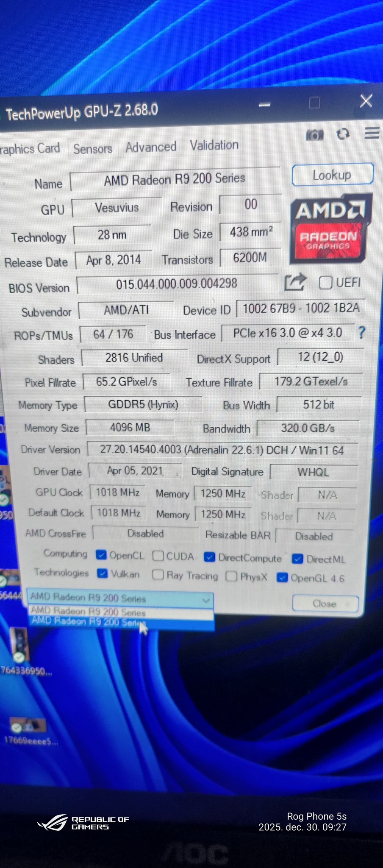Toggle the PhysX checkbox

point(231,576)
